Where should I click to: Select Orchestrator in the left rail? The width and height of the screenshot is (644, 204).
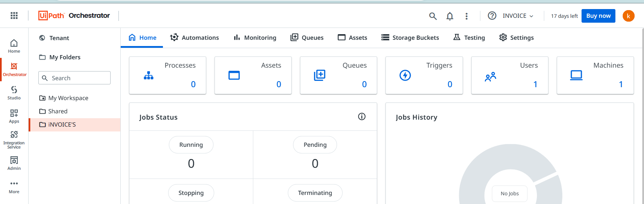pyautogui.click(x=15, y=70)
